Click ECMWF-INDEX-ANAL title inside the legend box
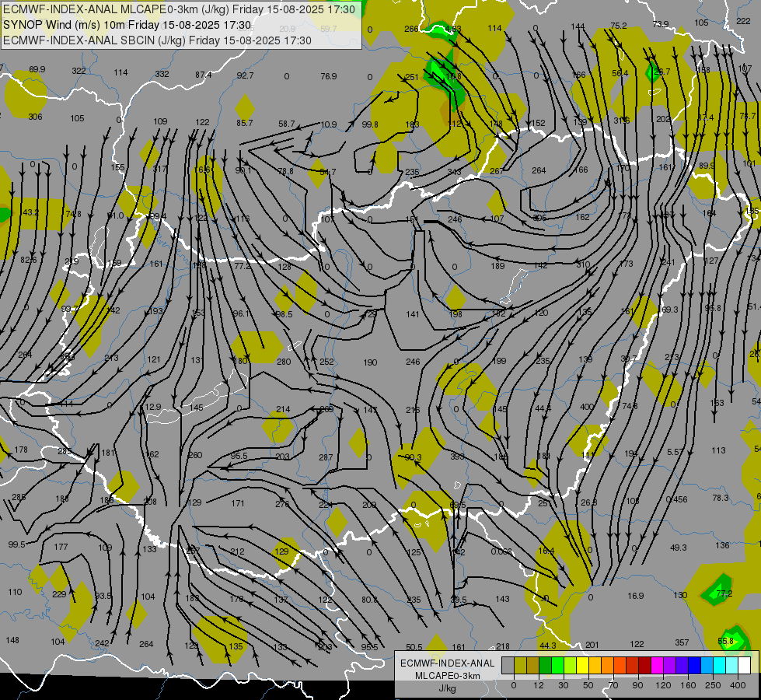 coord(448,663)
